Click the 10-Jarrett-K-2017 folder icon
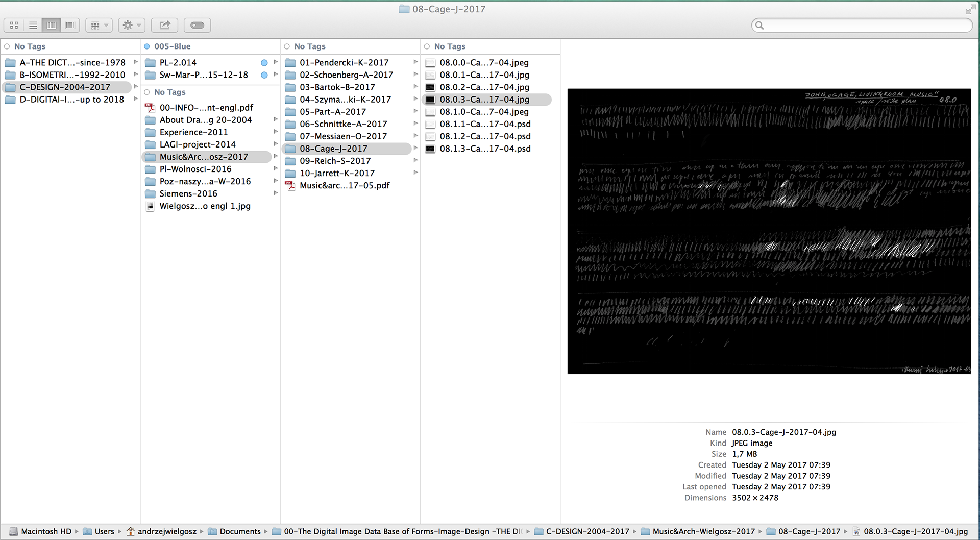Screen dimensions: 980x540 pos(290,174)
